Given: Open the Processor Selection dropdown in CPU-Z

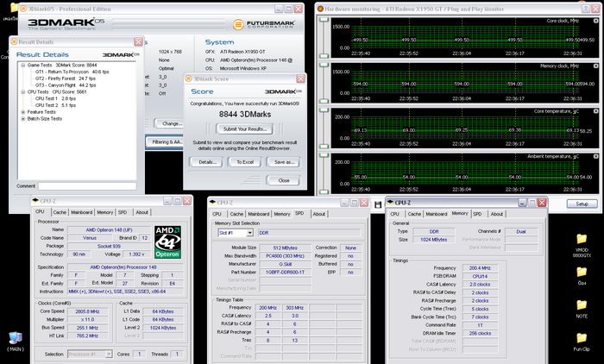Looking at the screenshot, I should (109, 354).
